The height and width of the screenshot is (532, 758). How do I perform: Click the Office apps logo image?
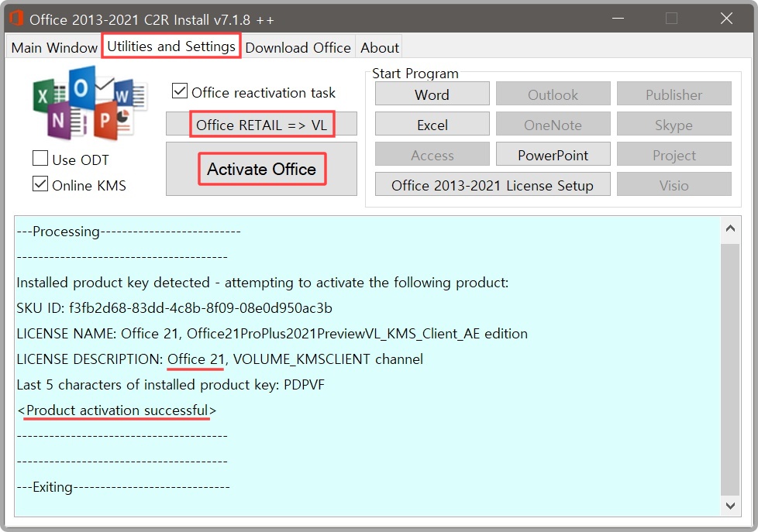pos(90,104)
